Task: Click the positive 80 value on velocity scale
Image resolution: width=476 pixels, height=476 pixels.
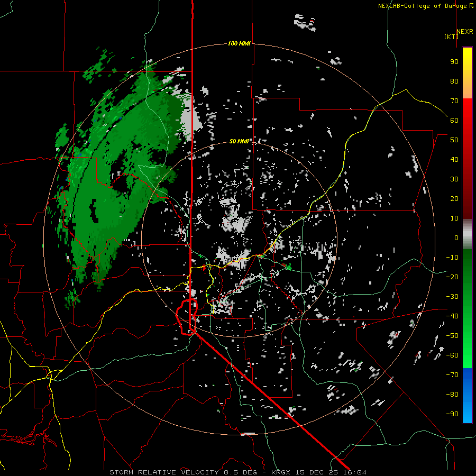Action: click(454, 81)
